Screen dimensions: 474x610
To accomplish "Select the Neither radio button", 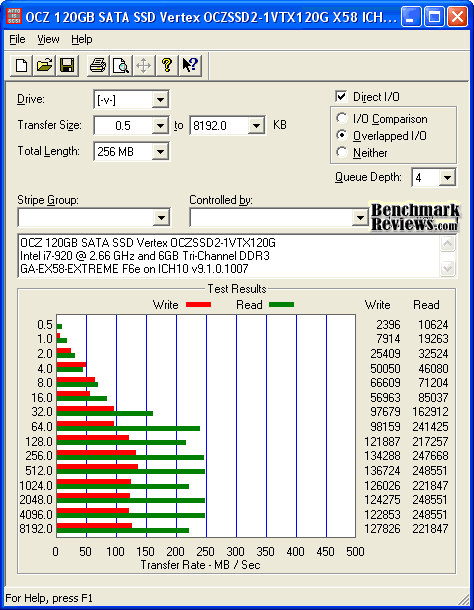I will (342, 152).
